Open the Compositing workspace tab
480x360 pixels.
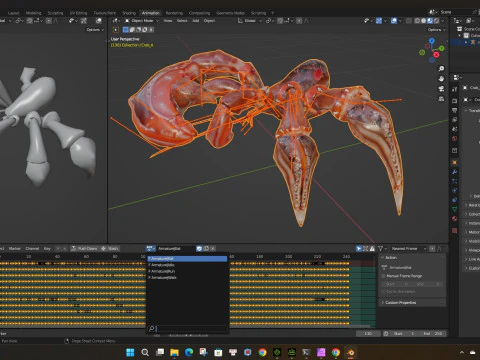coord(199,13)
